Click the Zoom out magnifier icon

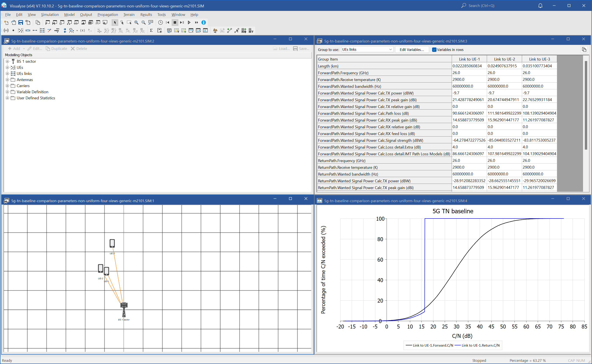pyautogui.click(x=144, y=22)
